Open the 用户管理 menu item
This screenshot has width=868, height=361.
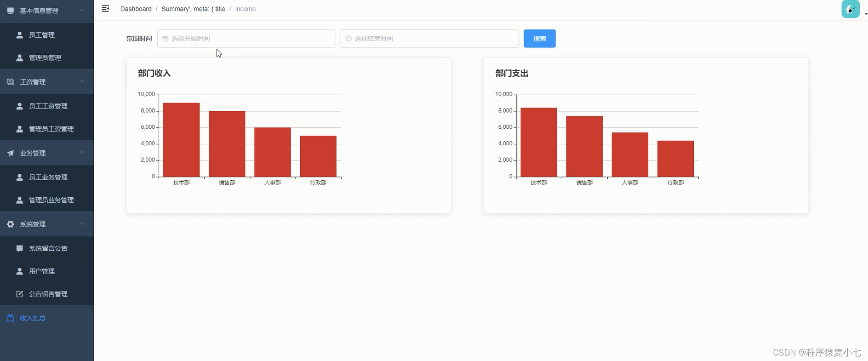click(47, 271)
